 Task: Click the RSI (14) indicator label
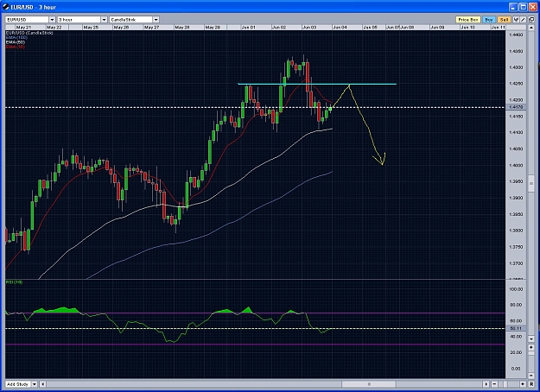point(14,282)
